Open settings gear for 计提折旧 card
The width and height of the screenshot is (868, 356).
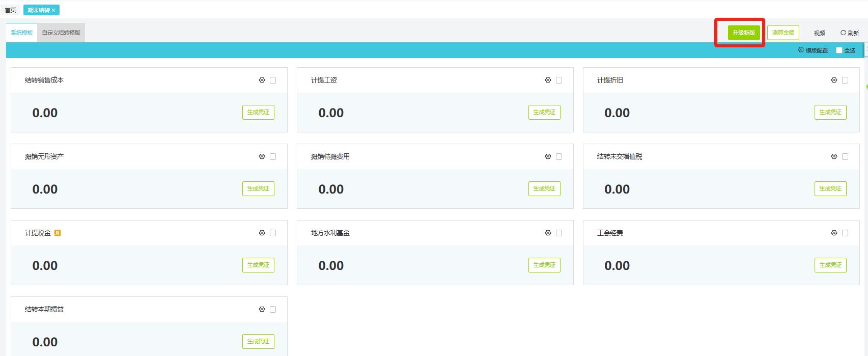point(834,80)
